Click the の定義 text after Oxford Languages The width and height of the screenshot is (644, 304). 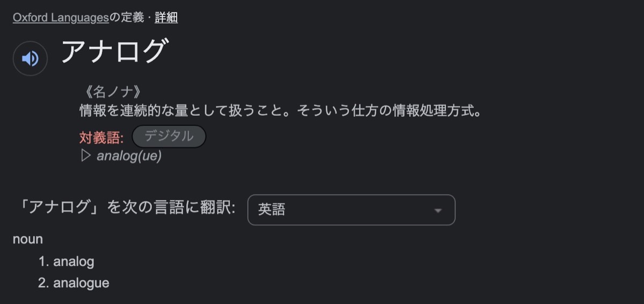[127, 18]
